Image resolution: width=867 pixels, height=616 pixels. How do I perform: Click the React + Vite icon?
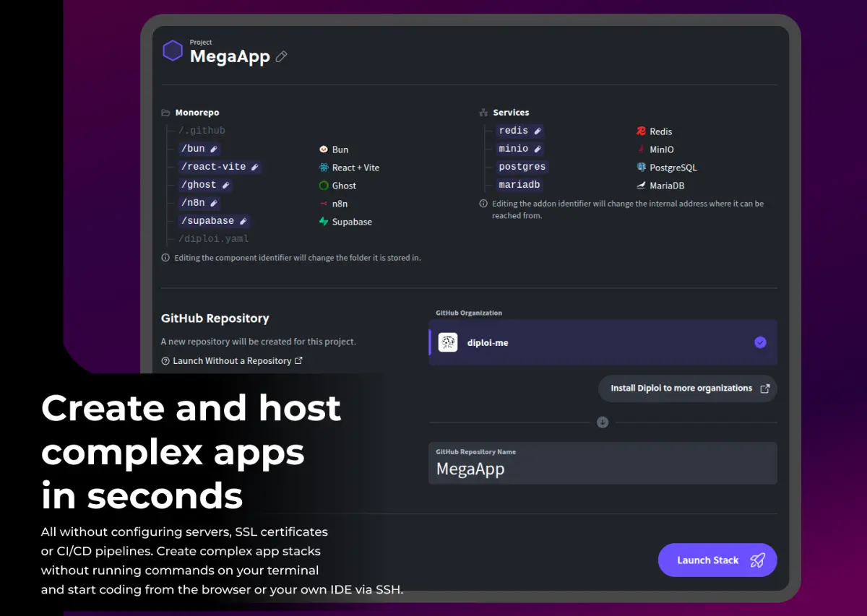click(x=323, y=168)
